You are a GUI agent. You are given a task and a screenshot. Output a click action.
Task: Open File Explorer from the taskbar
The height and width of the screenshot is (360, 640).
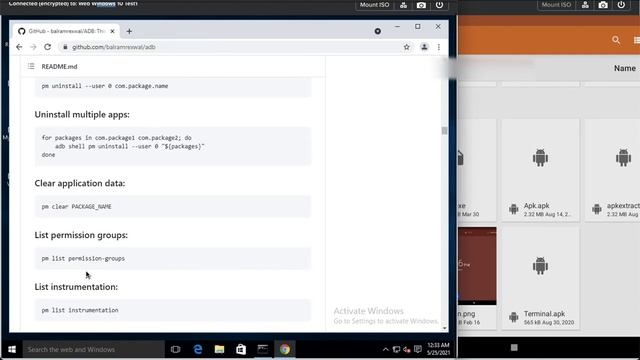(220, 349)
